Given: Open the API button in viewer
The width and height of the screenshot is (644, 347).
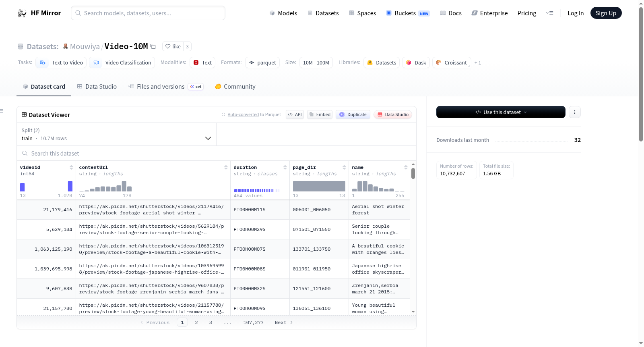Looking at the screenshot, I should pyautogui.click(x=295, y=114).
